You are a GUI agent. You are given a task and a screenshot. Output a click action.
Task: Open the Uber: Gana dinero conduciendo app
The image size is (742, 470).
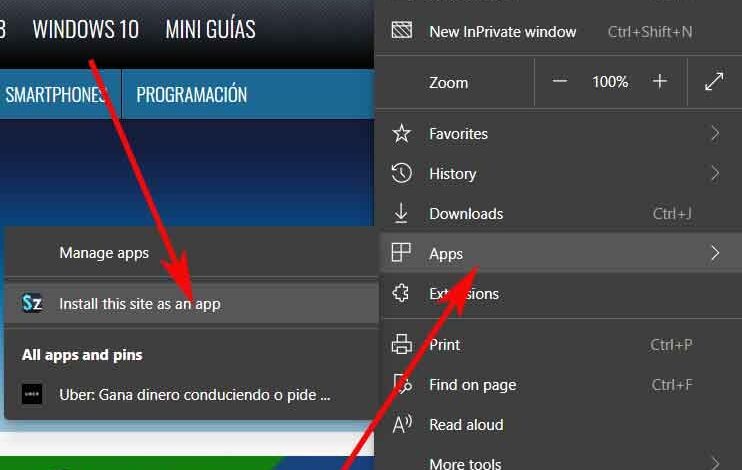(x=191, y=394)
